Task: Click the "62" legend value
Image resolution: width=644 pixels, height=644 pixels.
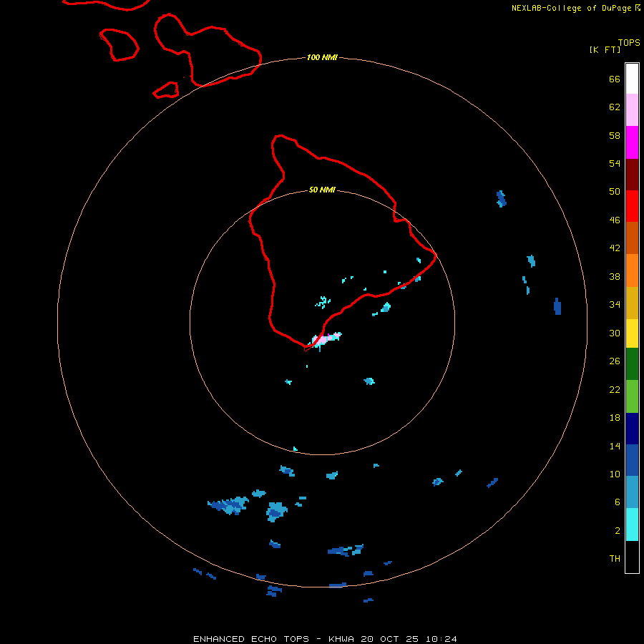Action: click(x=615, y=107)
